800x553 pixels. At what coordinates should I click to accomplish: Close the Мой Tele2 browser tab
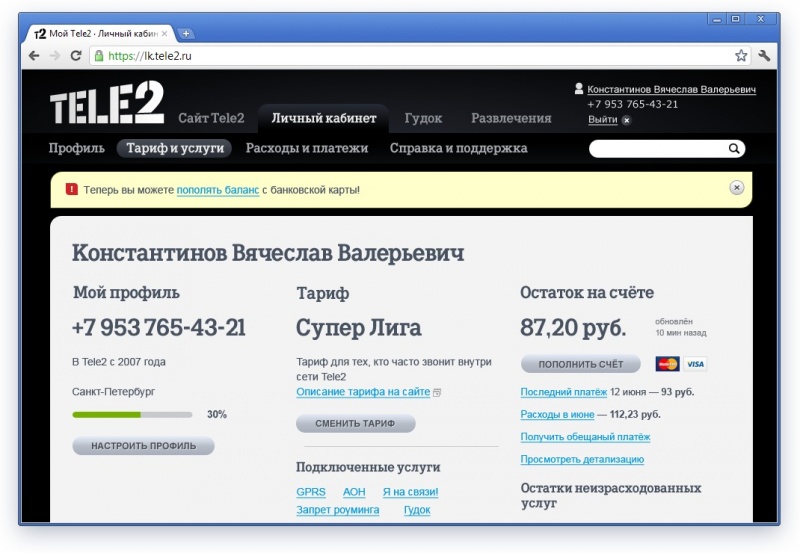coord(165,33)
